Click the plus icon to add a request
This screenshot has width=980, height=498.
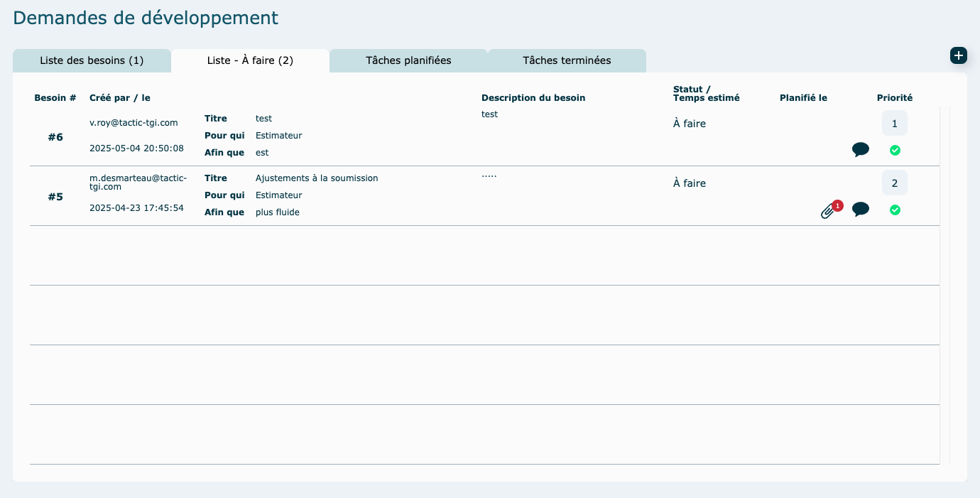click(959, 55)
